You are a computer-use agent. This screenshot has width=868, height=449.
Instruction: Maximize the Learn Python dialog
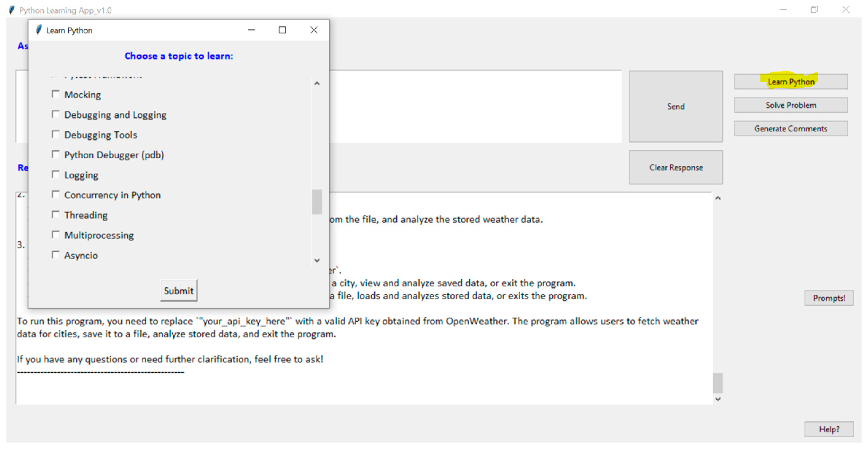(x=282, y=30)
